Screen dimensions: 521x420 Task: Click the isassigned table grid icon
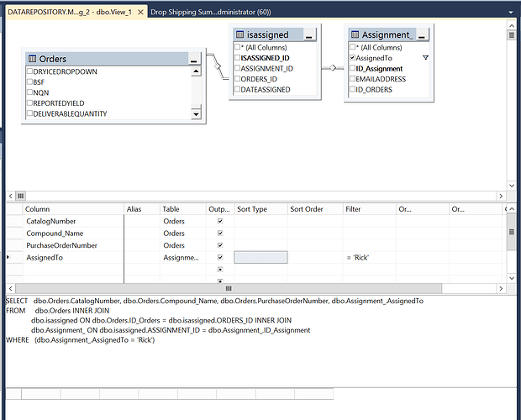[x=239, y=35]
